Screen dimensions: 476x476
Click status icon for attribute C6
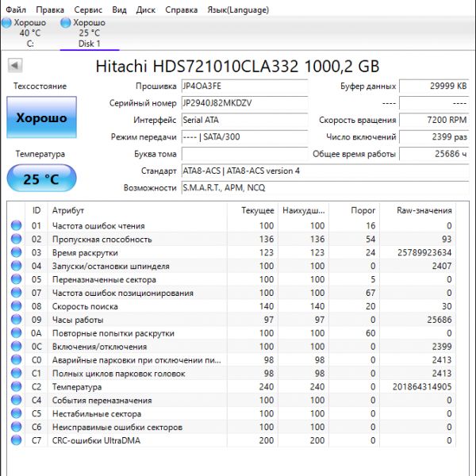pos(16,427)
